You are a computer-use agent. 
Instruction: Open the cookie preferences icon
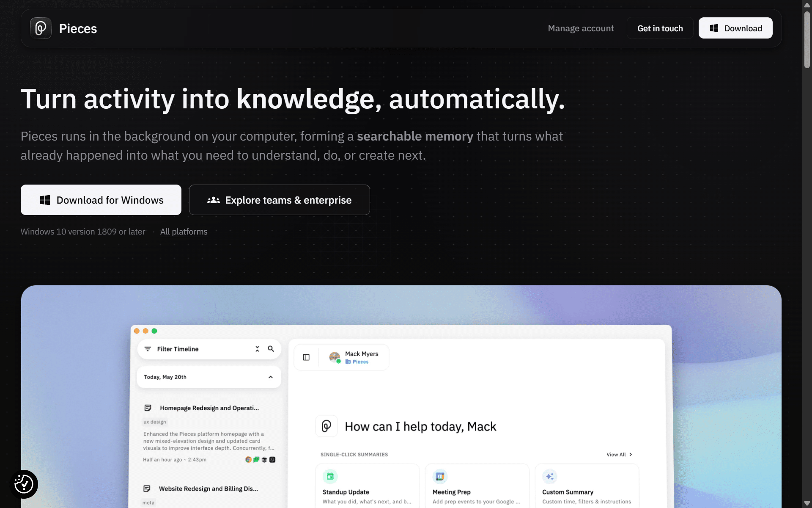point(24,484)
